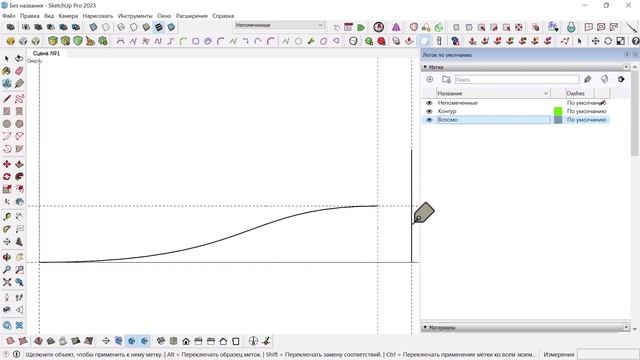Screen dimensions: 640x360
Task: Click the Zoom Extents tool
Action: 7,282
